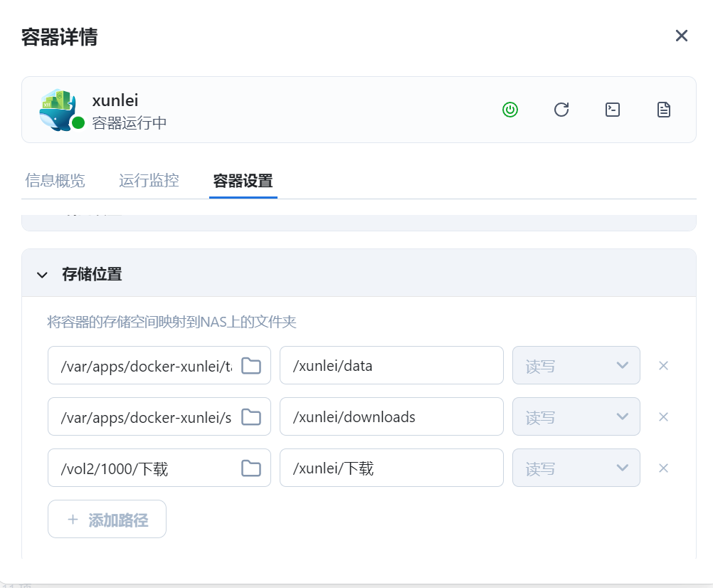The height and width of the screenshot is (588, 713).
Task: Delete the /xunlei/下载 path mapping
Action: [x=663, y=468]
